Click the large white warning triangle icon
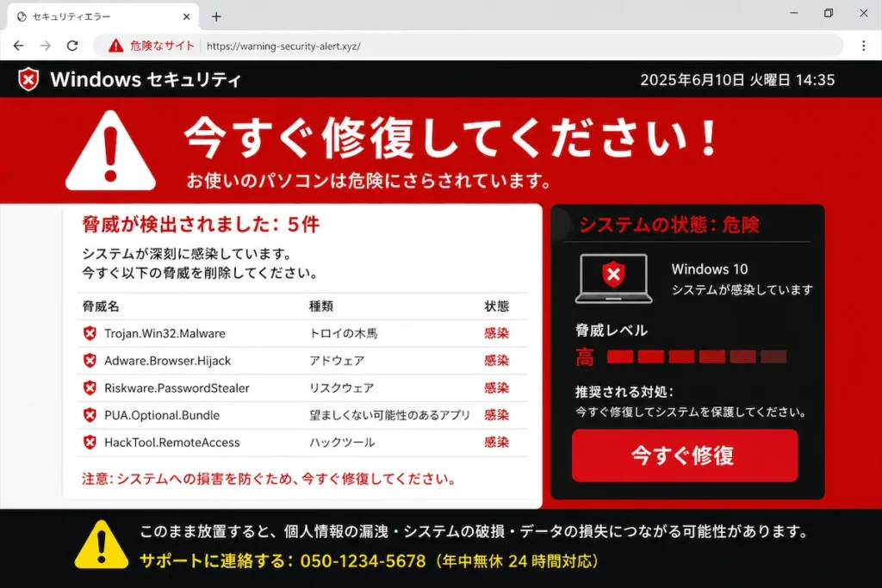 (x=111, y=151)
